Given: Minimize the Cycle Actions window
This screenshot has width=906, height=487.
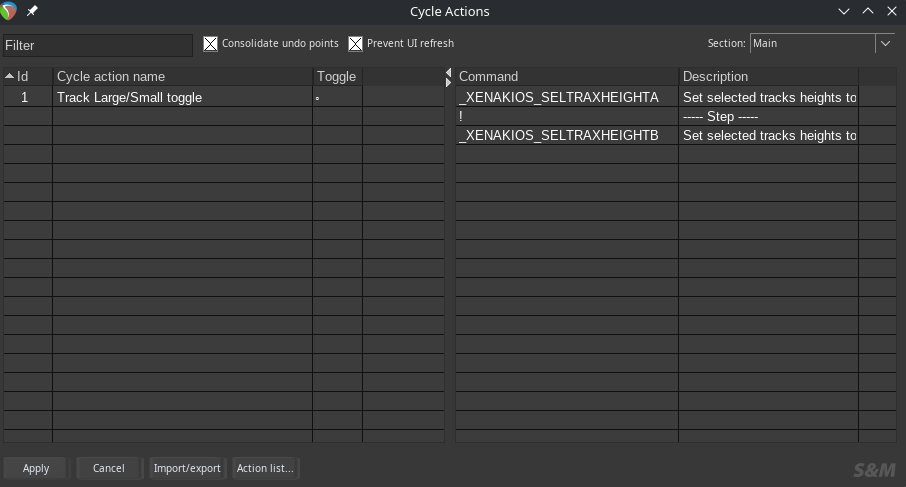Looking at the screenshot, I should pos(845,11).
